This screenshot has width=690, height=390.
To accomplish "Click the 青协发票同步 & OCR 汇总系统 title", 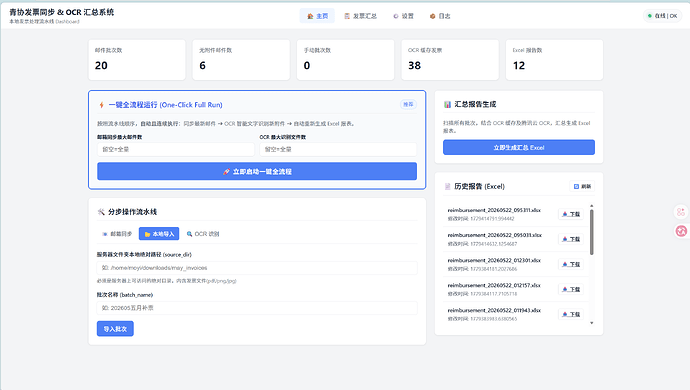I will coord(62,12).
